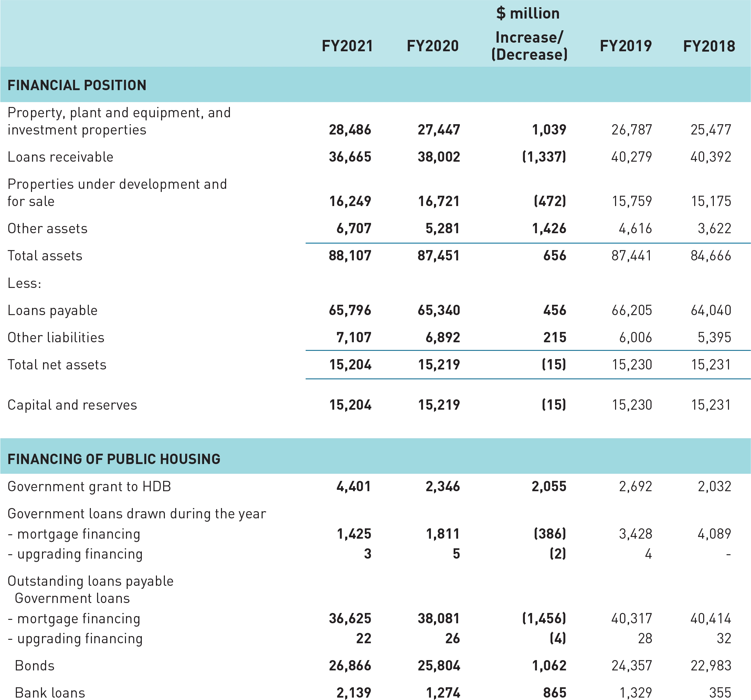Screen dimensions: 751x700
Task: Select the (472) decrease figure
Action: 550,201
